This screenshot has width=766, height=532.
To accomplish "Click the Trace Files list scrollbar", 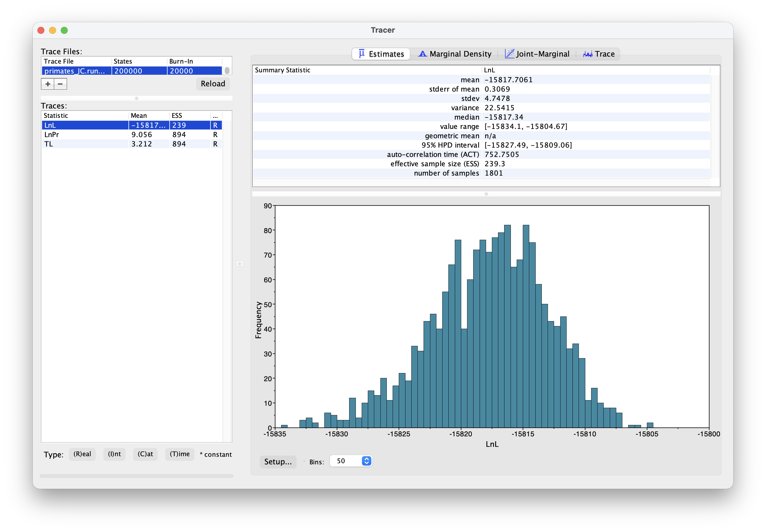I will coord(227,71).
